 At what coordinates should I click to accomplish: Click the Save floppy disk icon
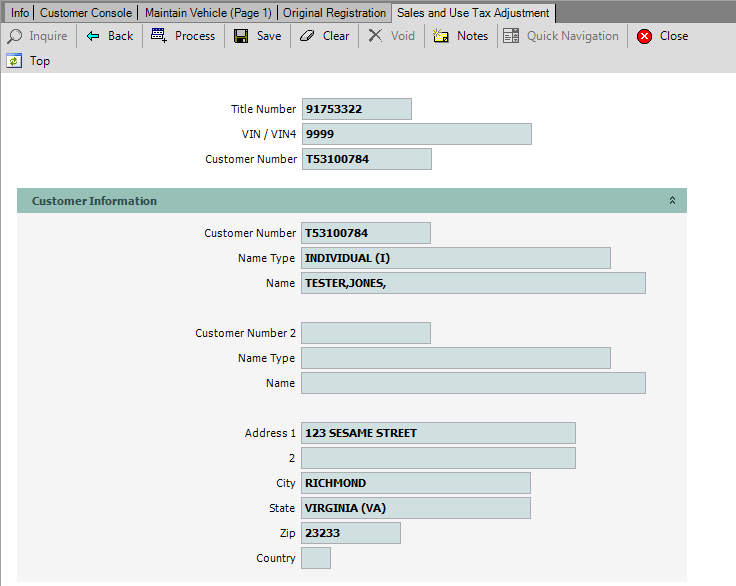point(241,36)
